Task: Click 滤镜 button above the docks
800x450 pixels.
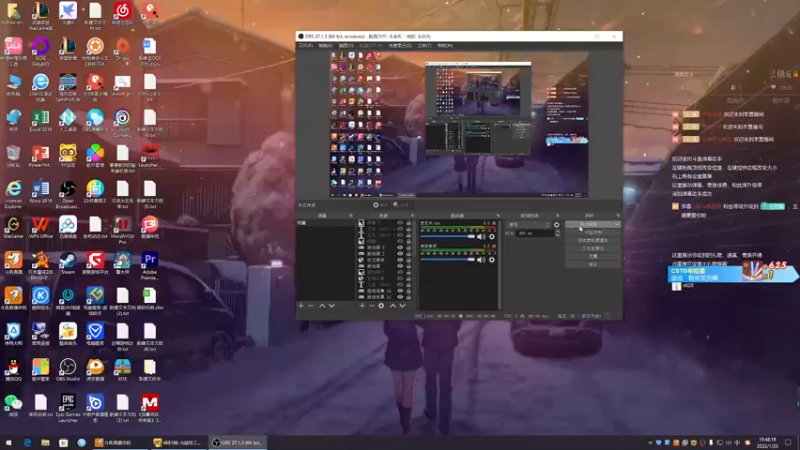Action: click(x=402, y=205)
